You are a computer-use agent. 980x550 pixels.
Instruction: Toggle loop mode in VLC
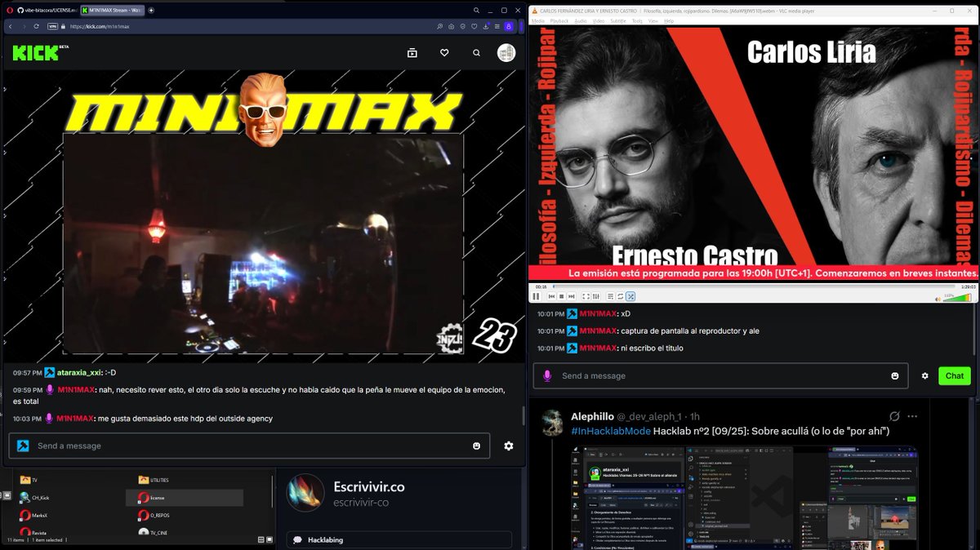coord(621,296)
